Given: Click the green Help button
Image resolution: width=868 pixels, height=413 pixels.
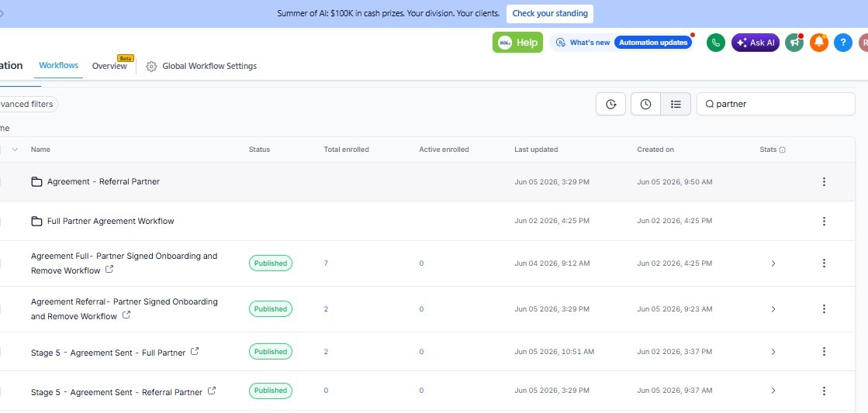Looking at the screenshot, I should point(517,43).
